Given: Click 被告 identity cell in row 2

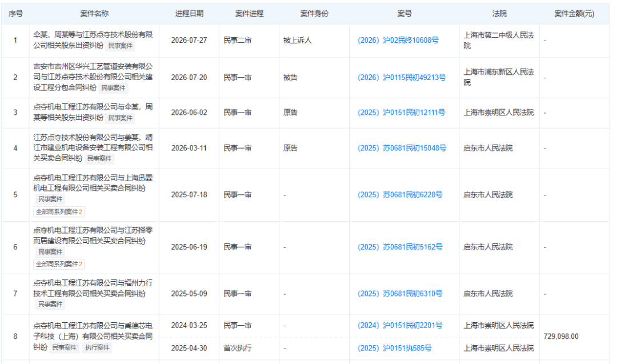Looking at the screenshot, I should tap(290, 78).
